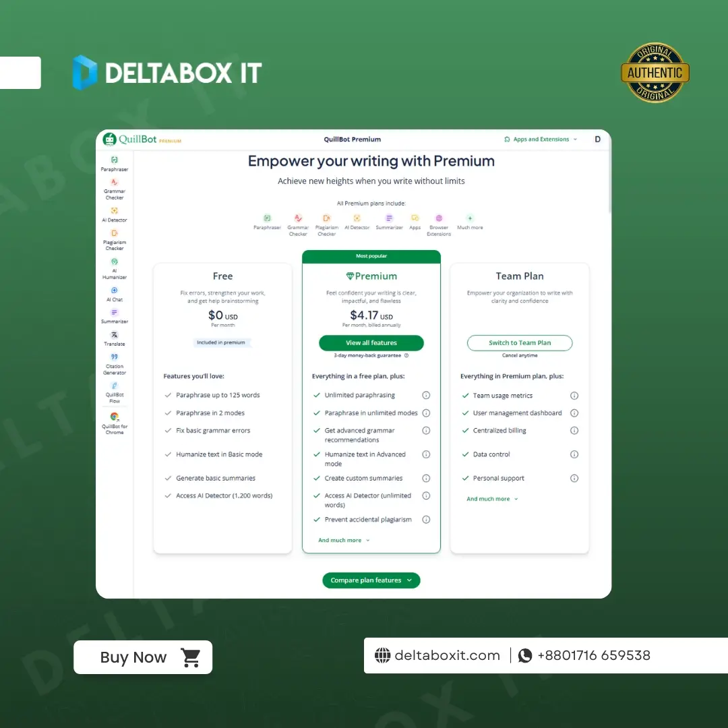
Task: Open the AI Chat sidebar tool
Action: (115, 294)
